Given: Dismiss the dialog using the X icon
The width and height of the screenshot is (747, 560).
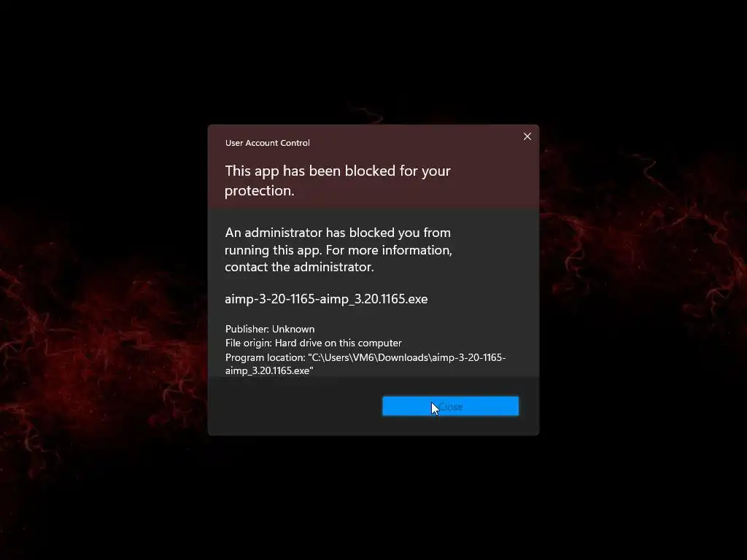Looking at the screenshot, I should (527, 136).
